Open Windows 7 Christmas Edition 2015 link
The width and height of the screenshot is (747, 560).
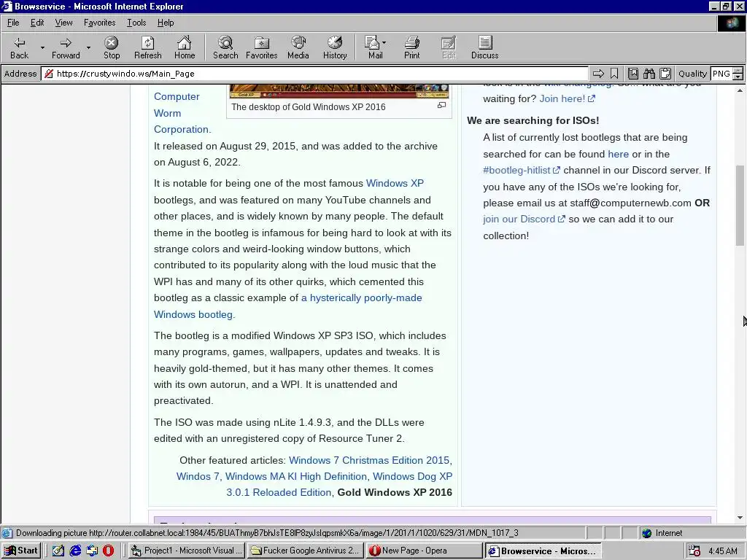click(x=369, y=460)
